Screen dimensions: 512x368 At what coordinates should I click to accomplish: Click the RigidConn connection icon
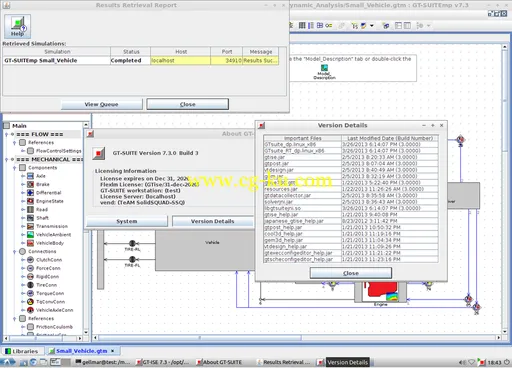[30, 276]
